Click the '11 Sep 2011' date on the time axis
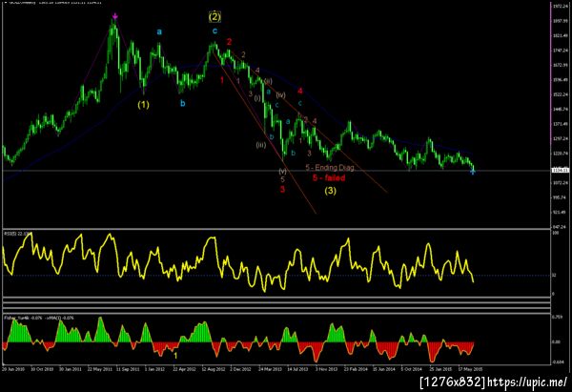 [x=128, y=369]
